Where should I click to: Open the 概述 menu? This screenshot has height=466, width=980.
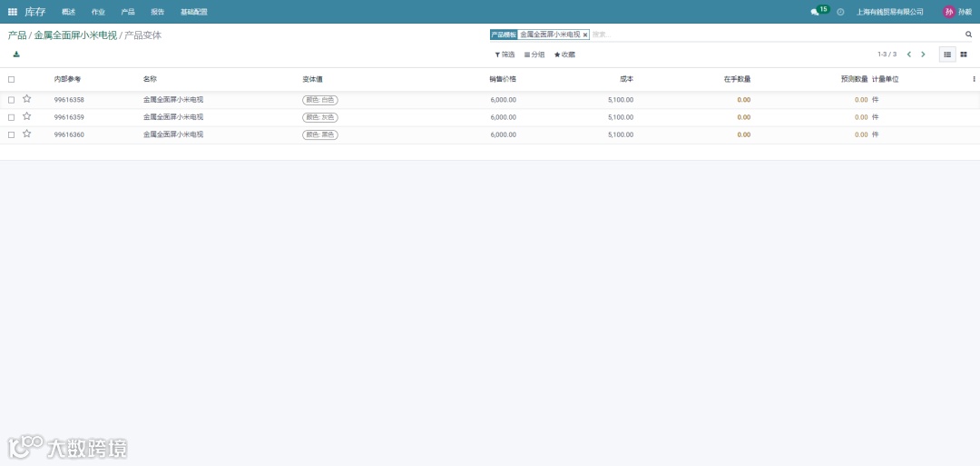click(69, 12)
